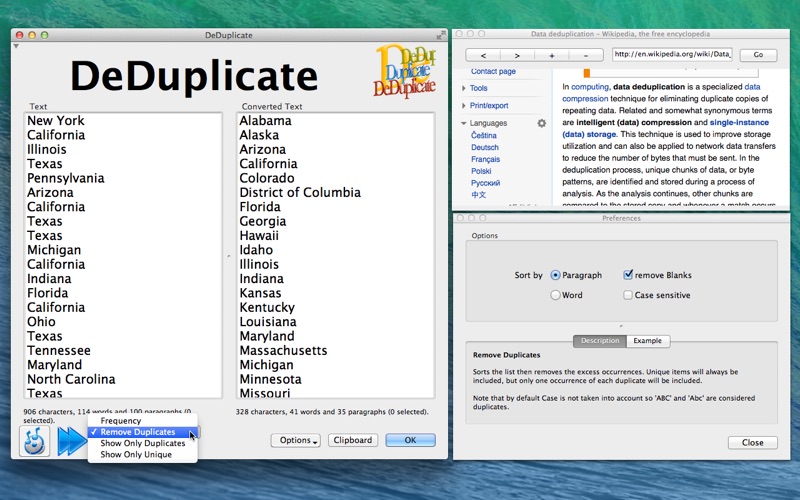Open the Français language link
The width and height of the screenshot is (800, 500).
click(485, 159)
